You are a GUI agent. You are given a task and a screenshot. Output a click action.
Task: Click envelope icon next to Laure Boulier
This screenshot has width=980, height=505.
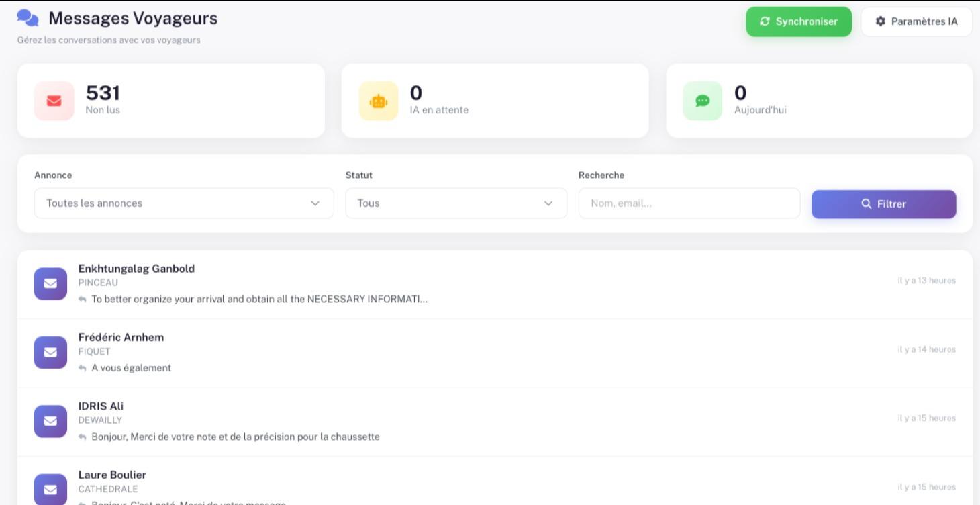pos(50,490)
